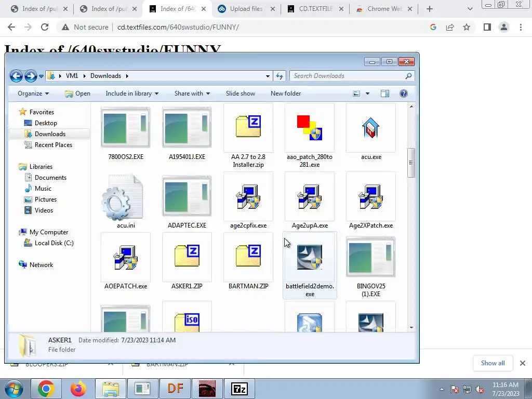Click the Chrome address bar URL
This screenshot has height=399, width=532.
pyautogui.click(x=178, y=27)
